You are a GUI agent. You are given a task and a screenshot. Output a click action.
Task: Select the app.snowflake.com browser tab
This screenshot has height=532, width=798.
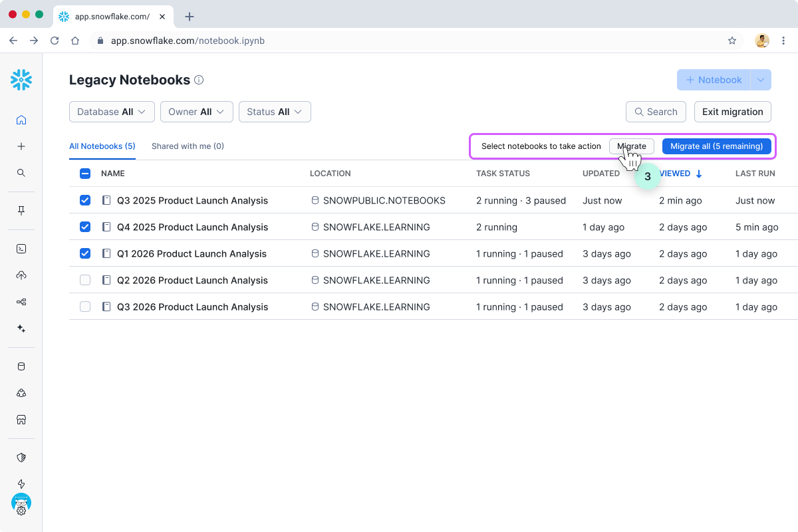pyautogui.click(x=112, y=17)
